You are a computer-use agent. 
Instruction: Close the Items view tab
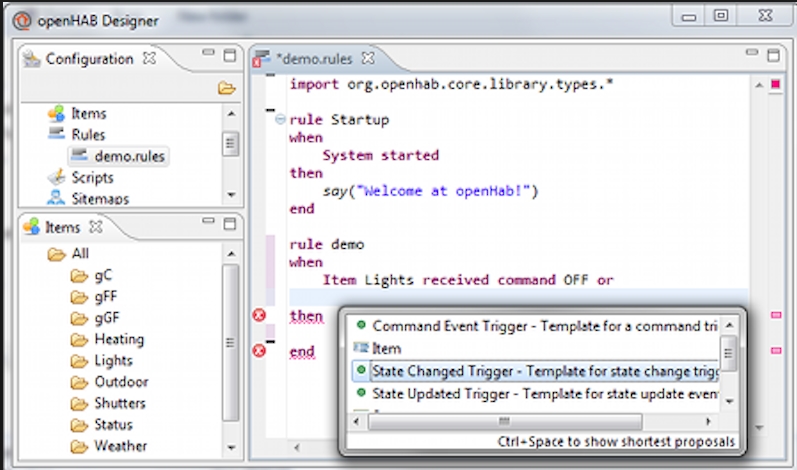click(96, 227)
